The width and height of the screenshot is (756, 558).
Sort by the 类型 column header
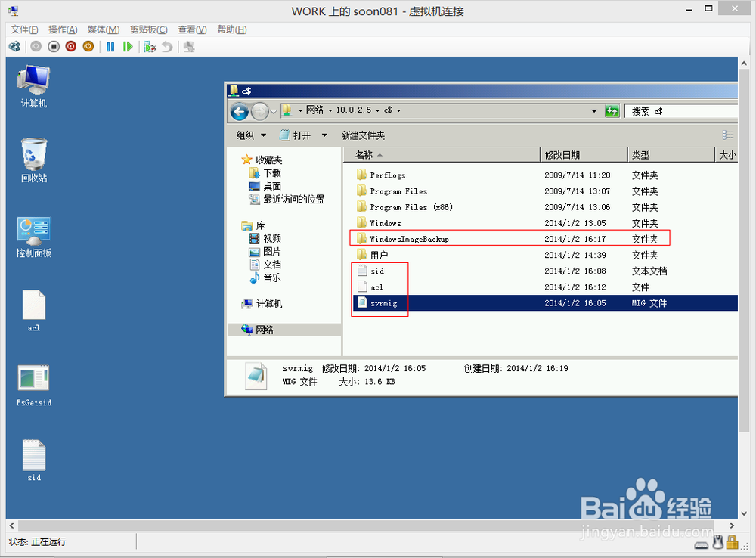pos(671,155)
